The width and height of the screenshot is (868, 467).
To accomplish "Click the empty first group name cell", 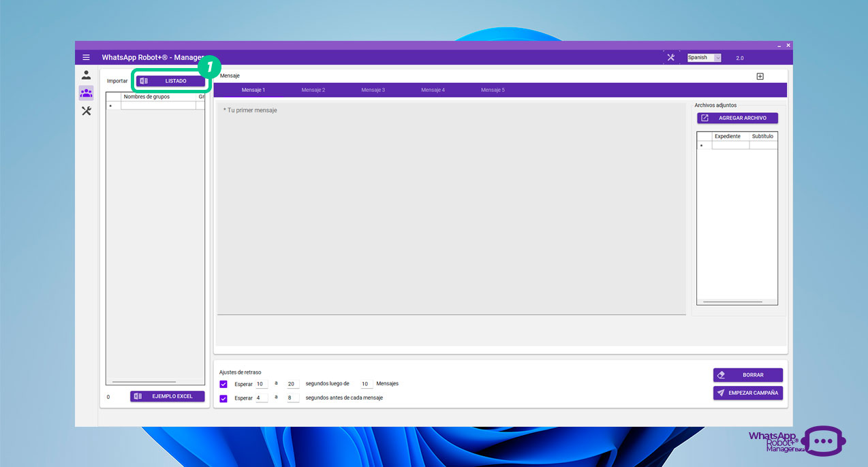I will click(158, 106).
